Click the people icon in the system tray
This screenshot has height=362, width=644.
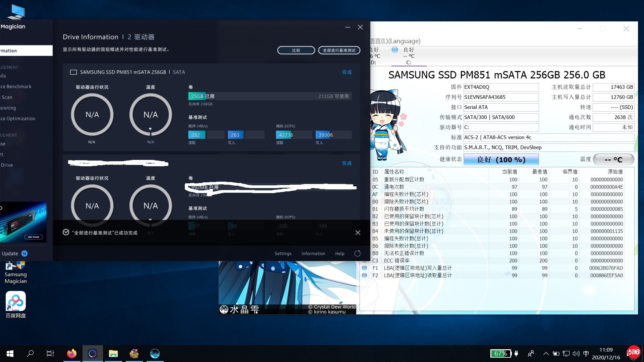(531, 354)
